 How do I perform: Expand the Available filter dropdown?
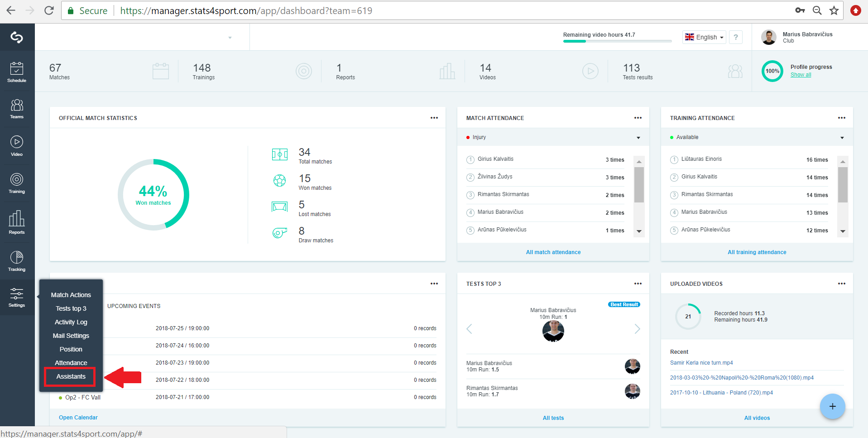[757, 137]
